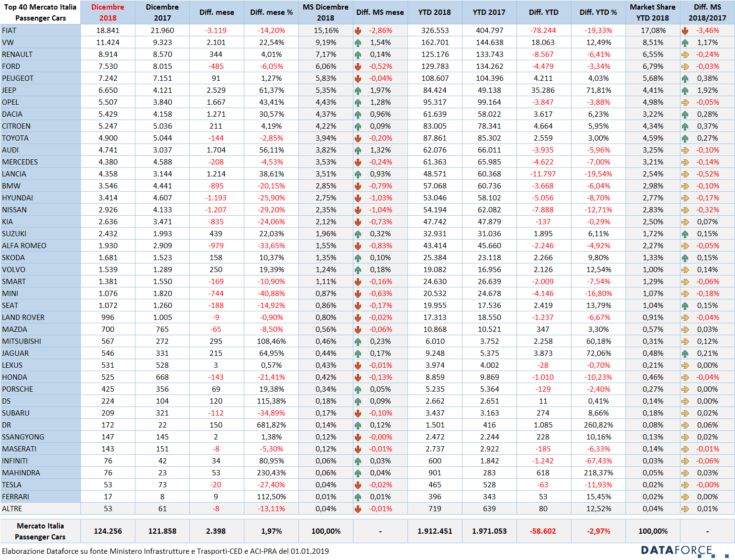Click the Mercato Italia Passenger Cars total label

pyautogui.click(x=40, y=531)
